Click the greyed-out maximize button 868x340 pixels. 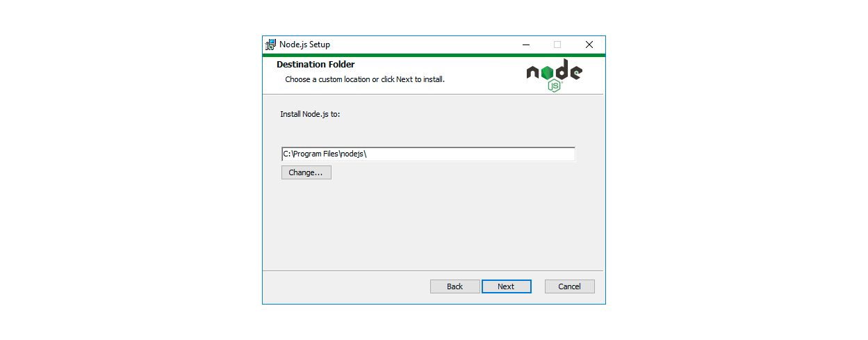click(x=557, y=44)
